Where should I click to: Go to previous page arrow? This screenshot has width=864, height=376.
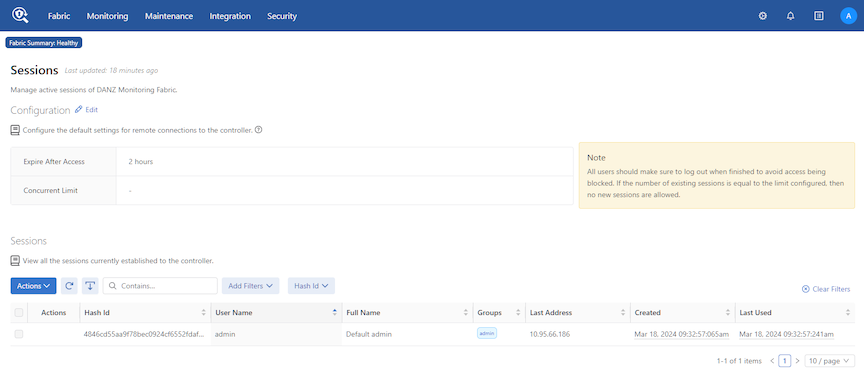(x=772, y=361)
